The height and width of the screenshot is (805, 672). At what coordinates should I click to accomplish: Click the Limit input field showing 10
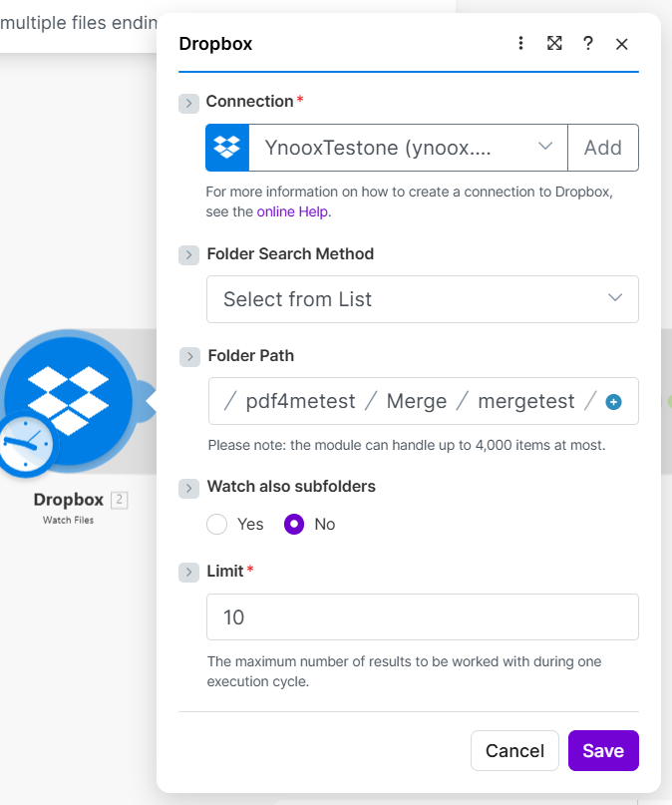coord(423,617)
